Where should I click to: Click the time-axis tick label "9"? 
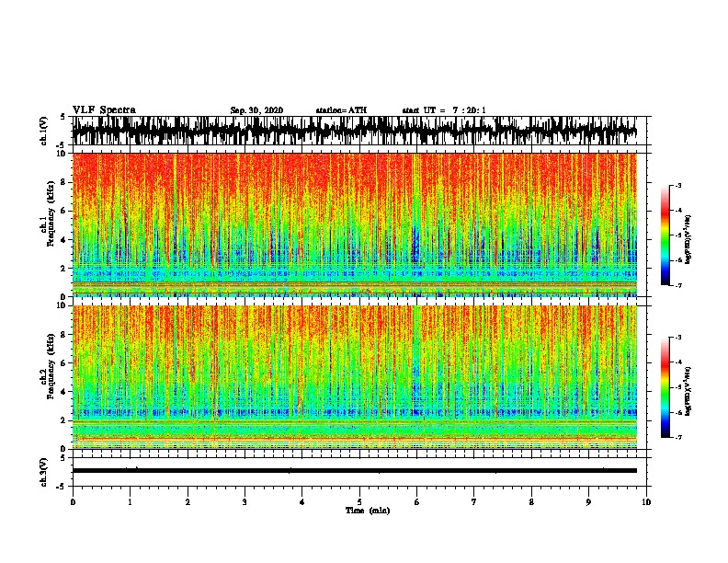click(588, 502)
